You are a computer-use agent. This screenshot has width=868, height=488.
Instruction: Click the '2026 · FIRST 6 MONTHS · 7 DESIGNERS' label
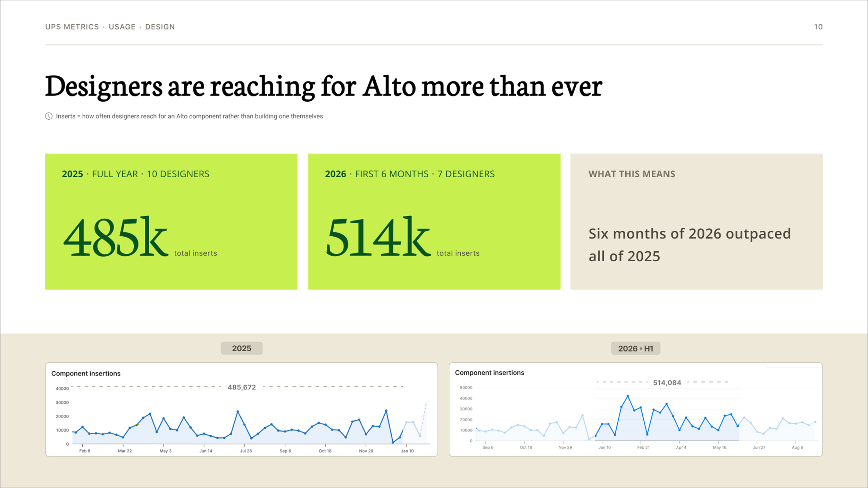(x=410, y=174)
